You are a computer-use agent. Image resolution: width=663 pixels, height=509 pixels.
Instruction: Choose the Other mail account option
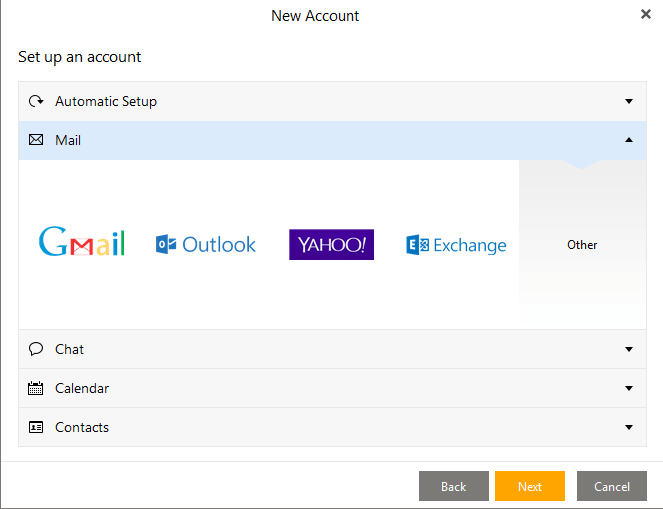582,245
